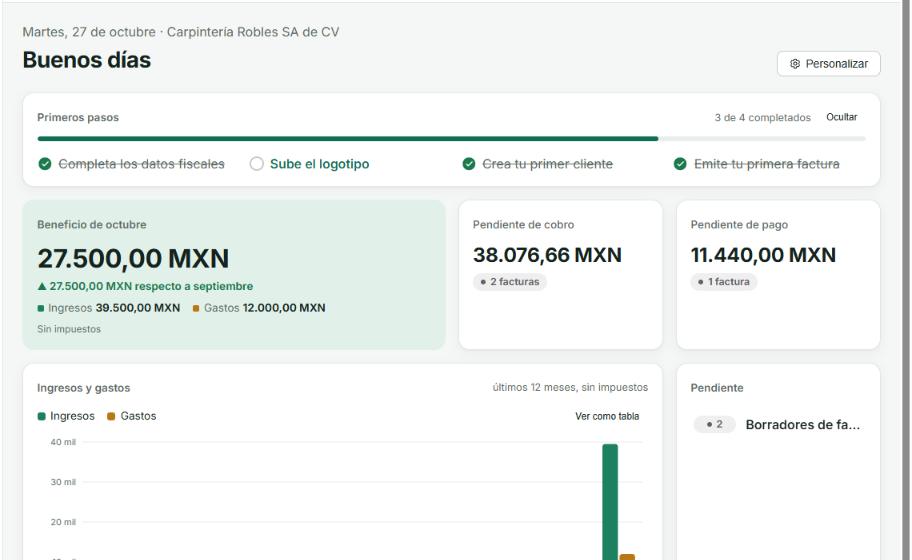Toggle Gastos series in chart legend
Image resolution: width=912 pixels, height=560 pixels.
coord(131,416)
